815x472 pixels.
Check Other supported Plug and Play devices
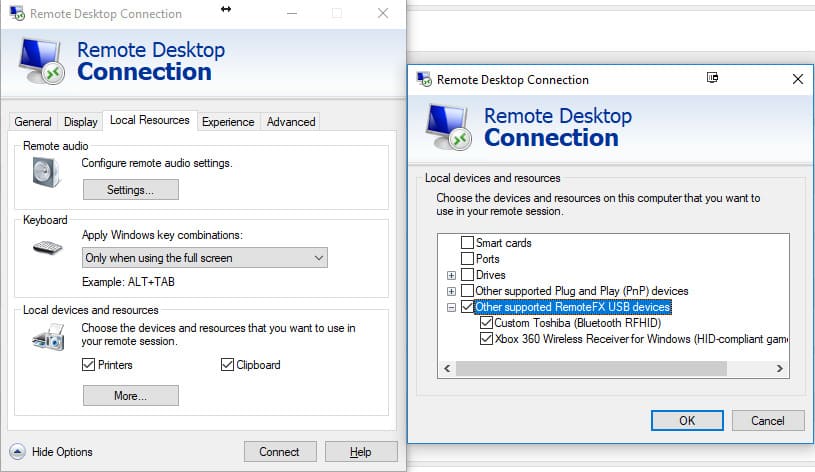click(467, 290)
